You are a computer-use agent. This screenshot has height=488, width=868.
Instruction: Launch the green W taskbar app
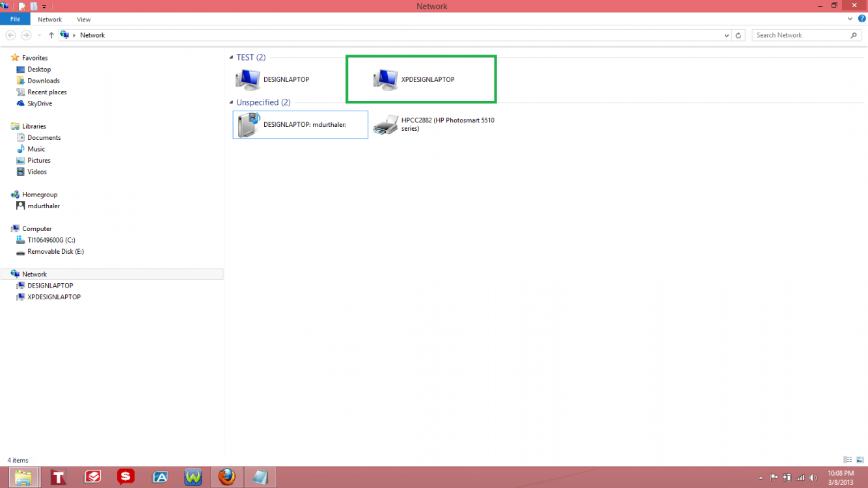[x=193, y=477]
